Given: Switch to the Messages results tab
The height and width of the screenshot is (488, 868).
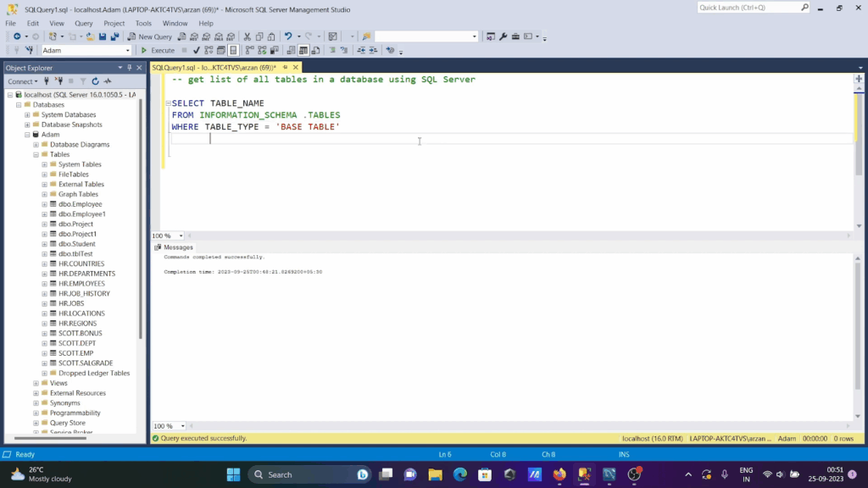Looking at the screenshot, I should (174, 247).
